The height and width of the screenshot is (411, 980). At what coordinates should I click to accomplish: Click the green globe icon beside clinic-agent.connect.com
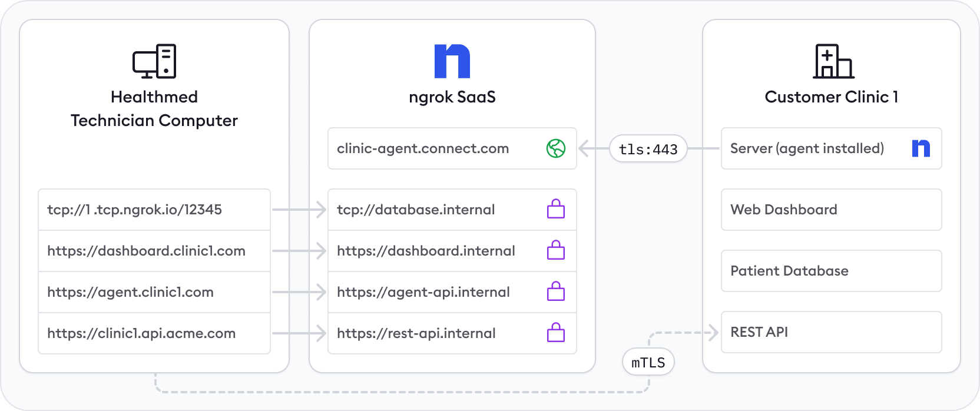(x=555, y=148)
